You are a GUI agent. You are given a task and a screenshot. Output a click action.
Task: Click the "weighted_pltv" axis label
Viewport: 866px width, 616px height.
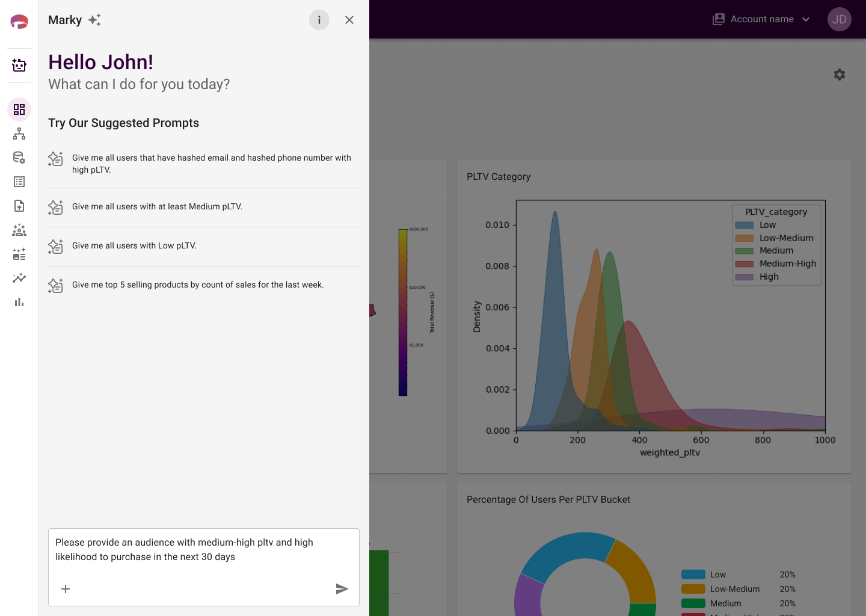click(670, 452)
